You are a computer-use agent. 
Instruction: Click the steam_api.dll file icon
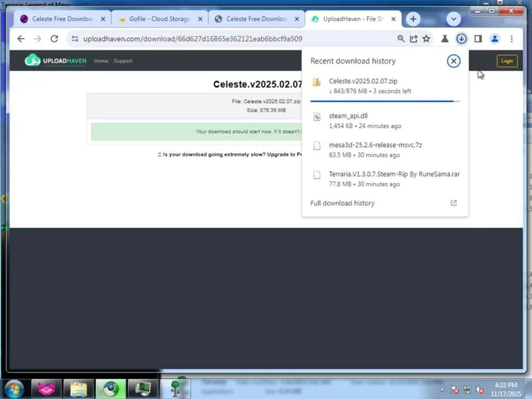(x=316, y=117)
